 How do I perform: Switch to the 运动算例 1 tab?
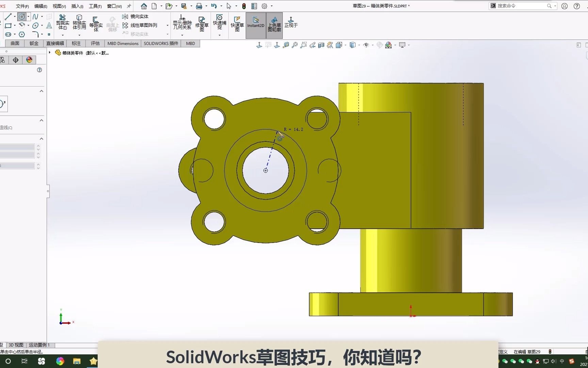point(39,345)
